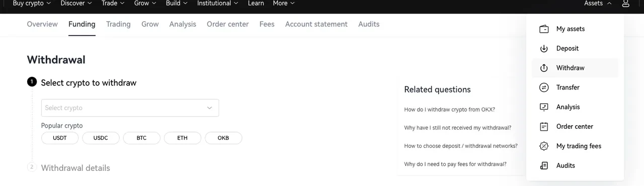The width and height of the screenshot is (644, 186).
Task: Click the My trading fees percent icon
Action: point(544,146)
